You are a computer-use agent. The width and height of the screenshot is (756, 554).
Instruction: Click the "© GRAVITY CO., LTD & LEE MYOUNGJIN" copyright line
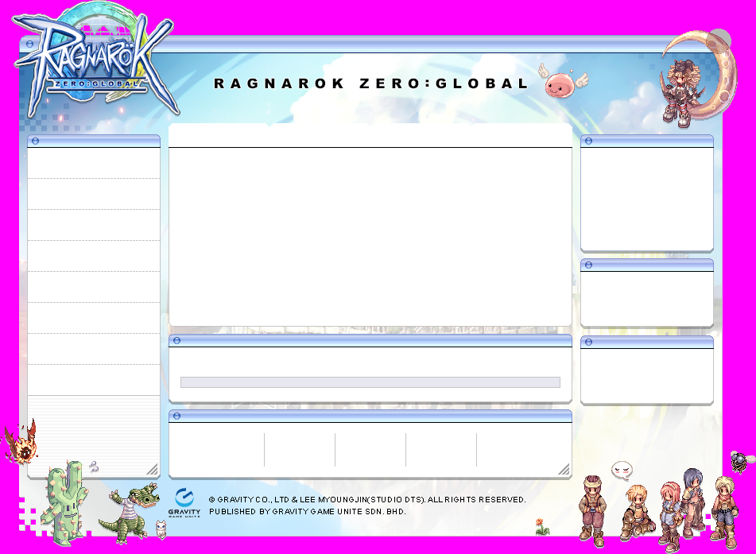367,500
